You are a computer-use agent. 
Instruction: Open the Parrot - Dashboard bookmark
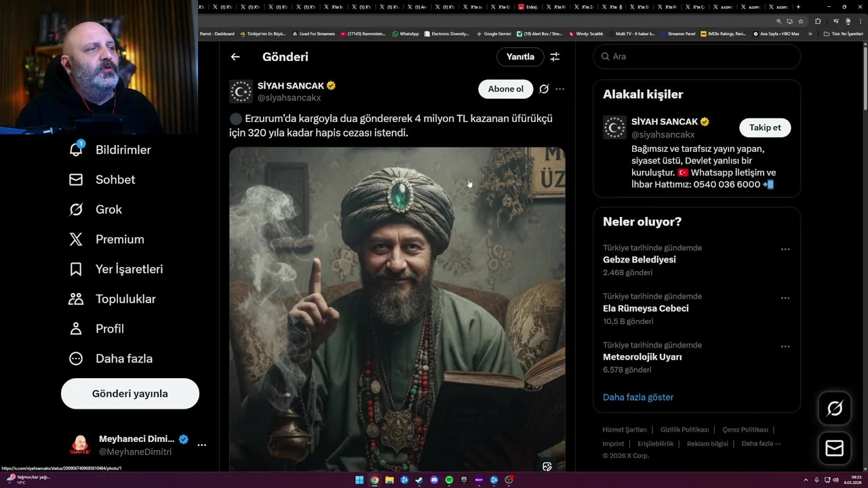click(x=217, y=33)
